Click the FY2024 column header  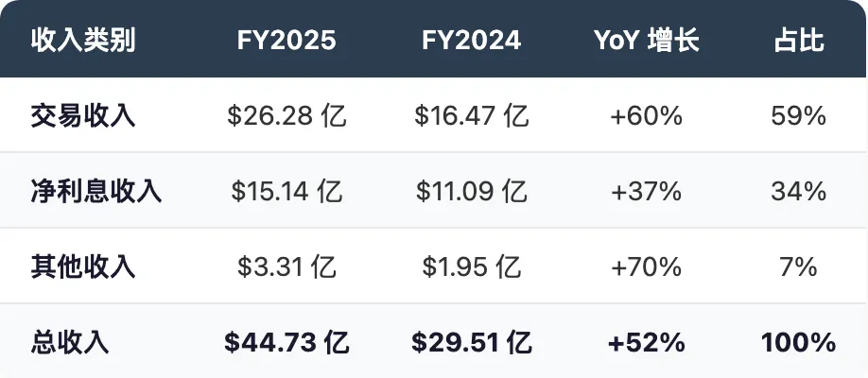(471, 41)
